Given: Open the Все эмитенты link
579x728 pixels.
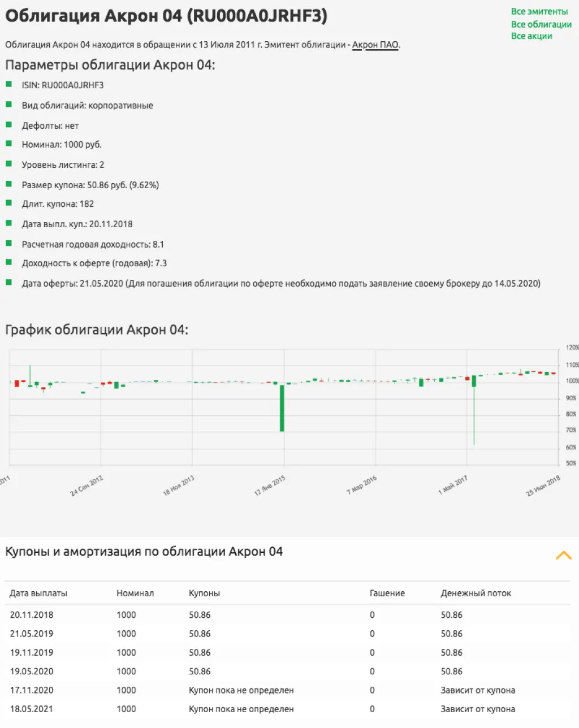Looking at the screenshot, I should pos(539,11).
